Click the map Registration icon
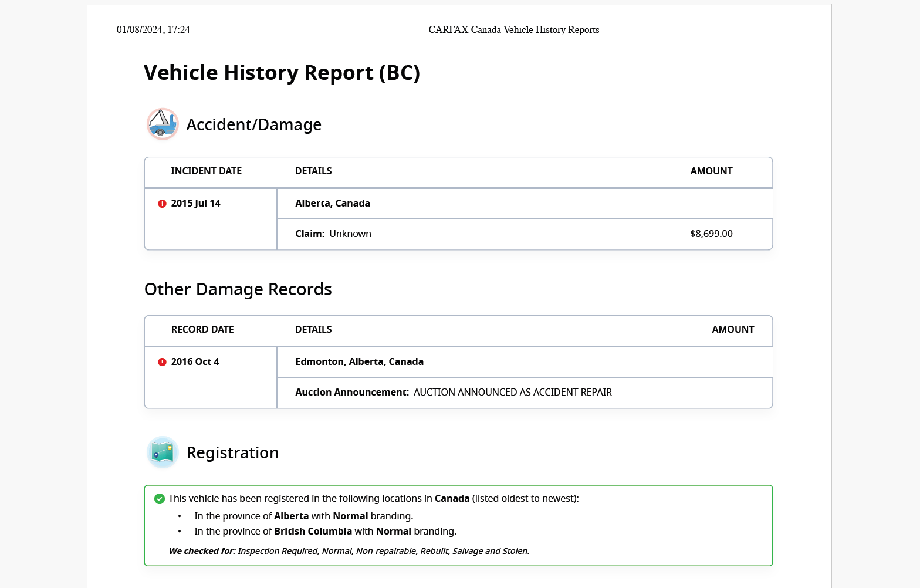Screen dimensions: 920x588 pos(163,452)
